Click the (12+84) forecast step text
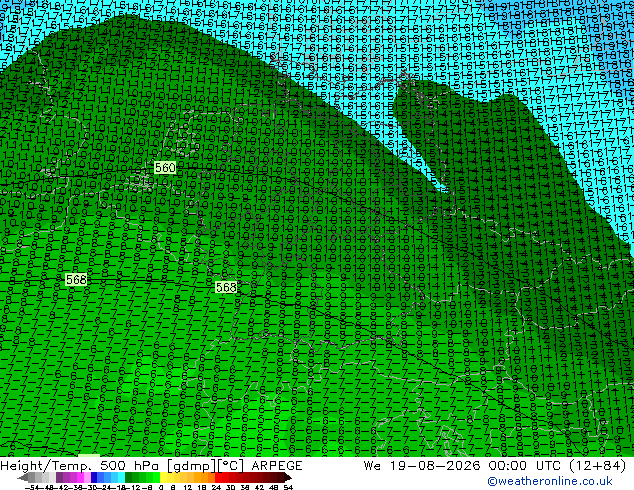Viewport: 634px width, 490px height. click(597, 466)
